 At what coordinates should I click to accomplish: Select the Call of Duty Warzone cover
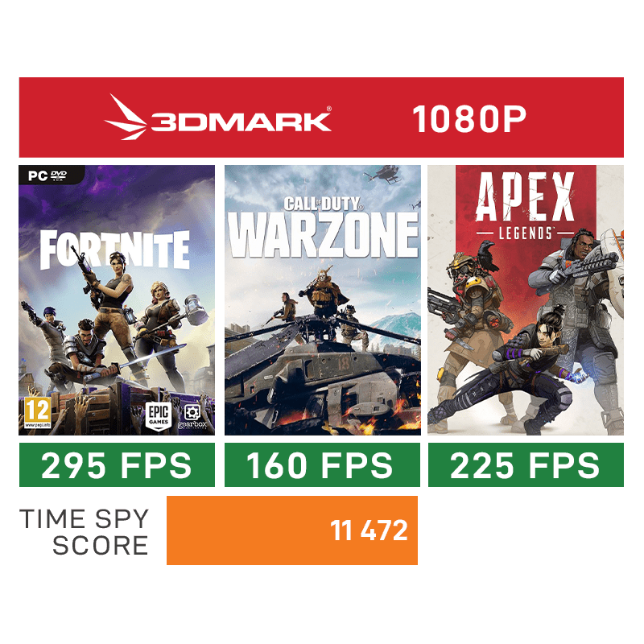click(x=323, y=300)
